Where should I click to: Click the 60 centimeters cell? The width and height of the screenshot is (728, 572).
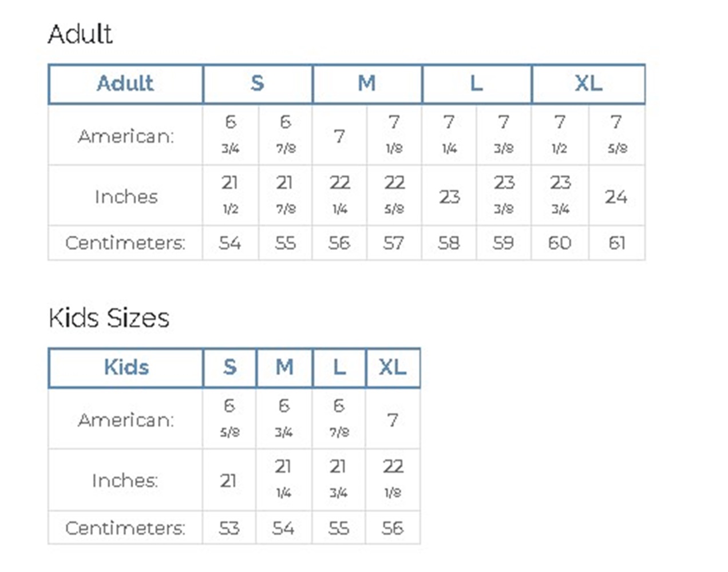click(x=560, y=243)
